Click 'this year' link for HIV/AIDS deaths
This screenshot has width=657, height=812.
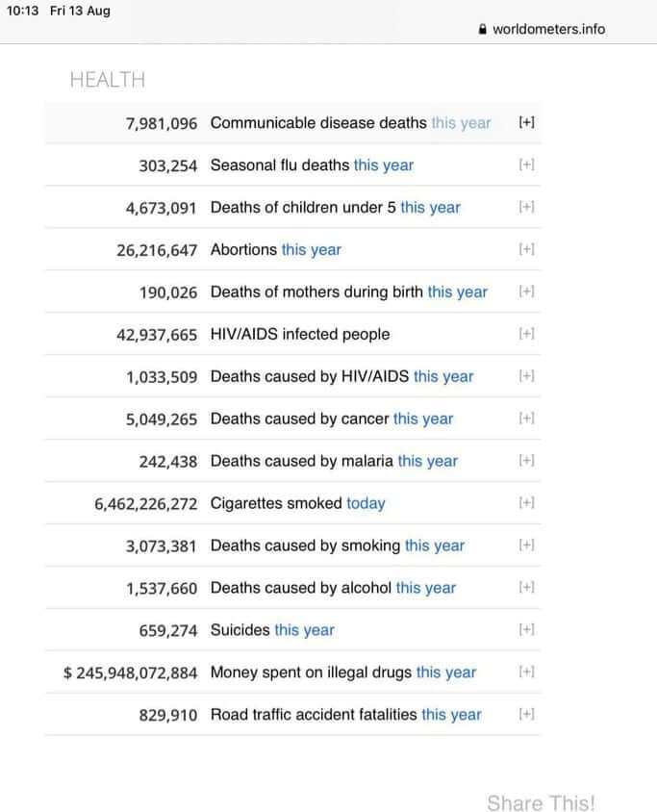pos(443,376)
